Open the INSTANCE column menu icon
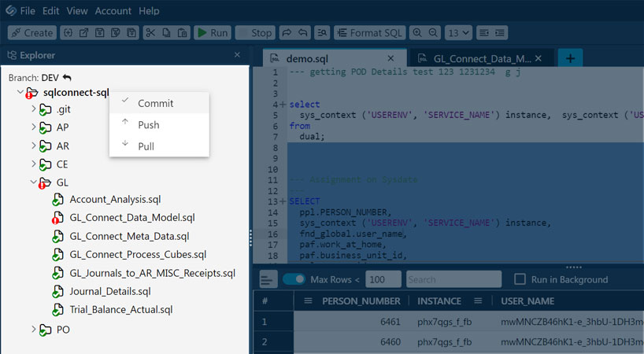 point(477,301)
